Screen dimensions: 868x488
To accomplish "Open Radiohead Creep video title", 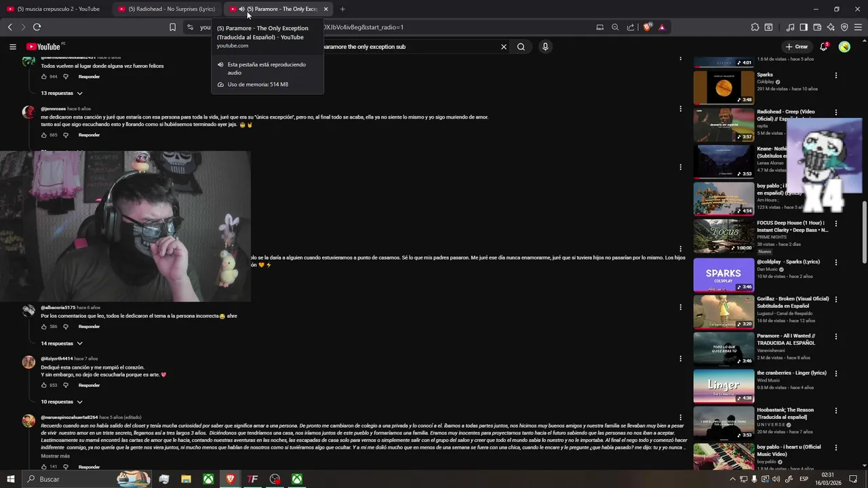I will point(786,115).
